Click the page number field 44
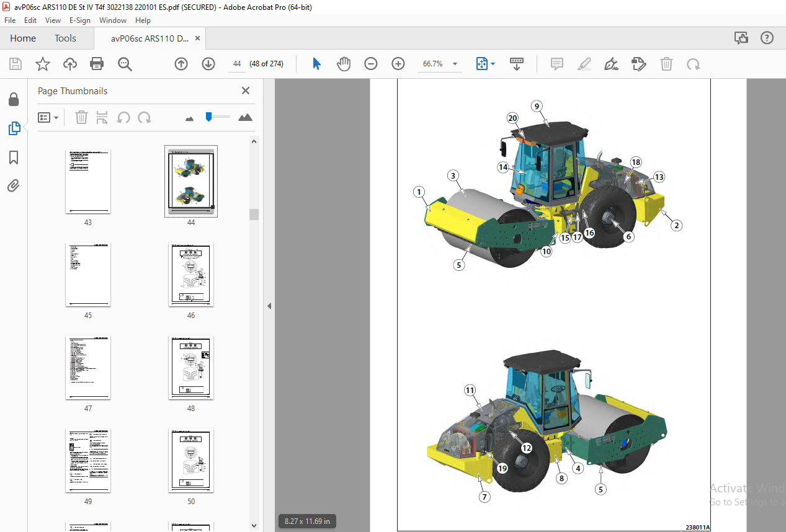 (237, 64)
